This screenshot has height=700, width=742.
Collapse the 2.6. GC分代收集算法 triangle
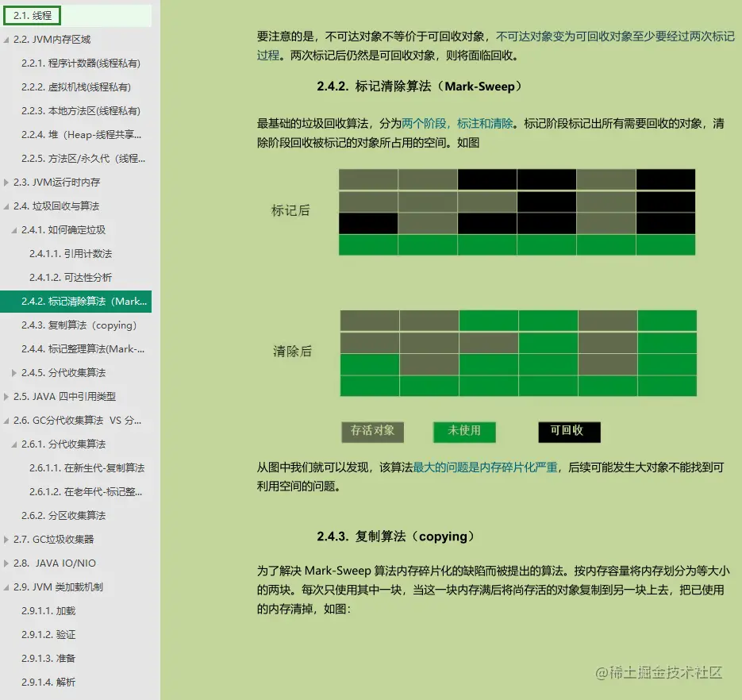[6, 421]
